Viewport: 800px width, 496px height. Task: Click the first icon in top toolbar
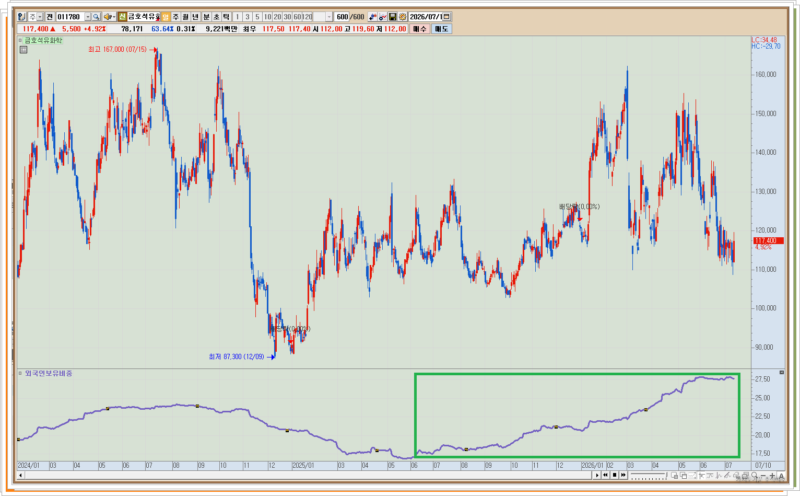[21, 17]
